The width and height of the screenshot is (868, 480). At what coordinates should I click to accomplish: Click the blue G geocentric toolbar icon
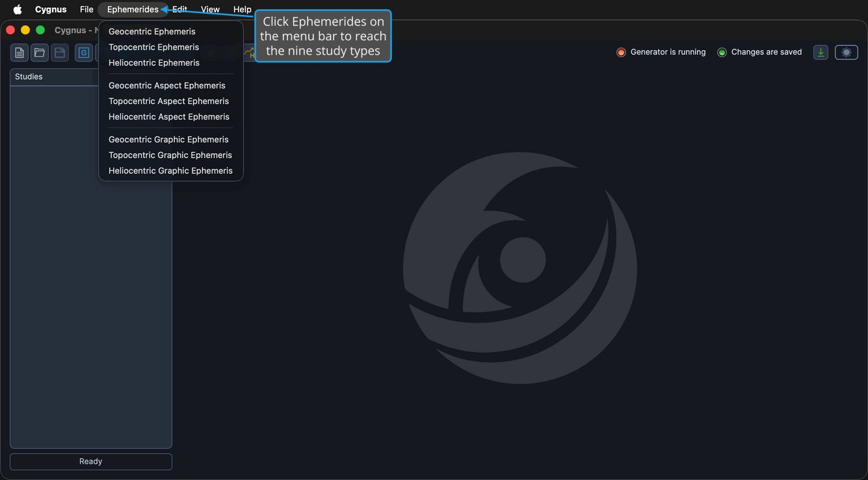(84, 53)
